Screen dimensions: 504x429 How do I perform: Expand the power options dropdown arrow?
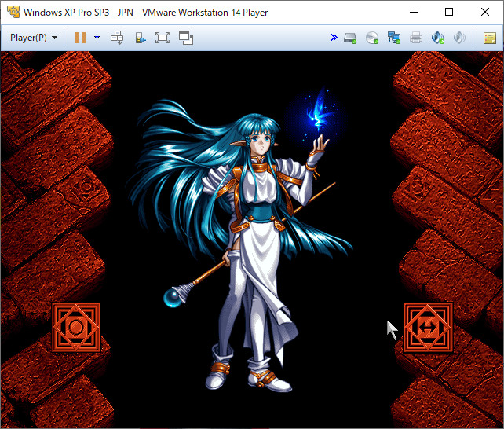point(97,38)
